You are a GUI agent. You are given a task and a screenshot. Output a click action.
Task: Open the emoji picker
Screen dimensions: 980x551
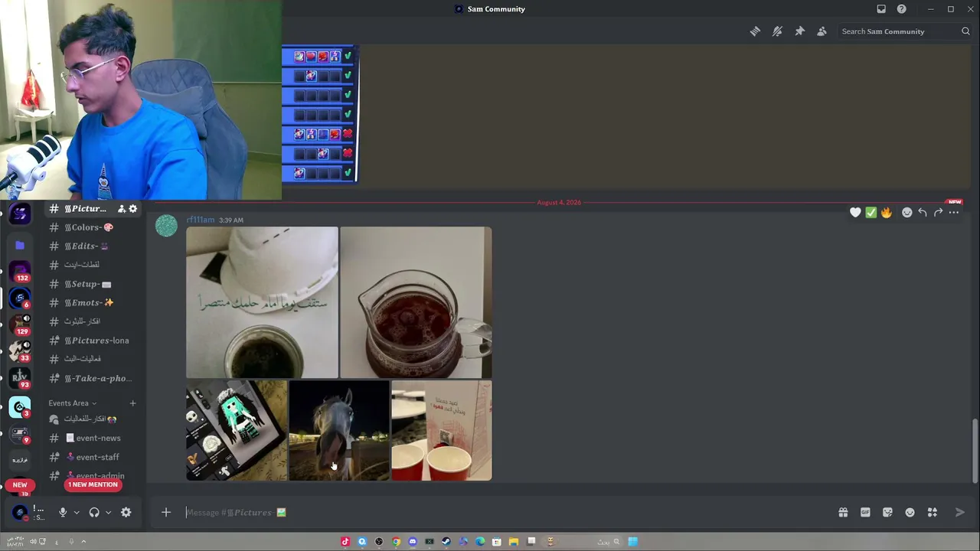[910, 513]
